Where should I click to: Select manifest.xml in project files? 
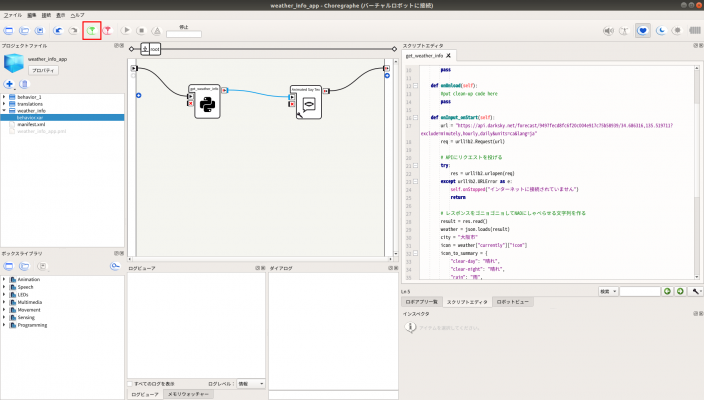click(31, 124)
